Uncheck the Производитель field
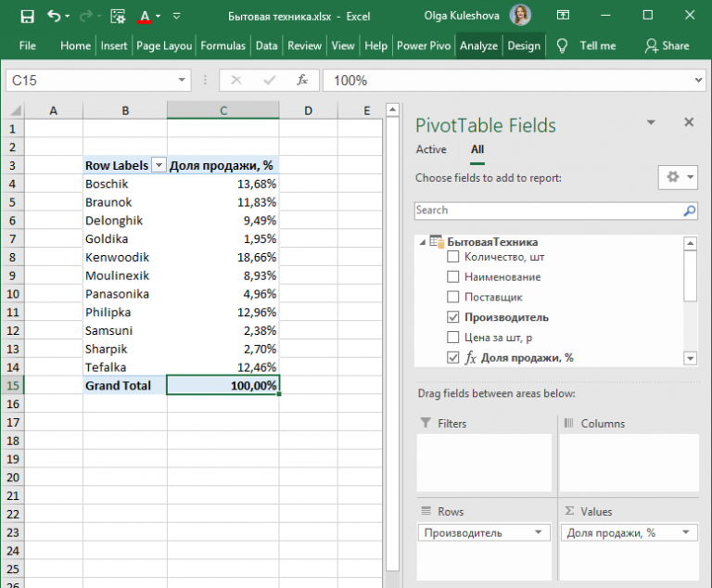 (x=452, y=316)
